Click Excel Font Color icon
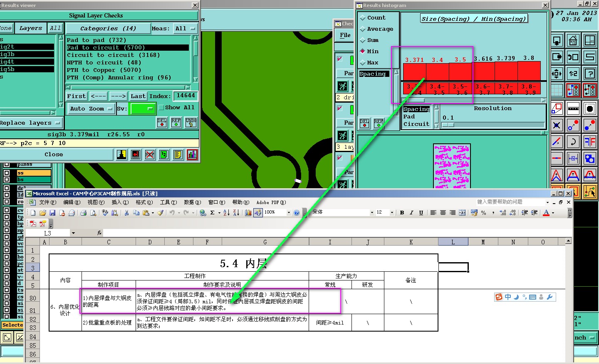This screenshot has width=599, height=364. click(547, 213)
